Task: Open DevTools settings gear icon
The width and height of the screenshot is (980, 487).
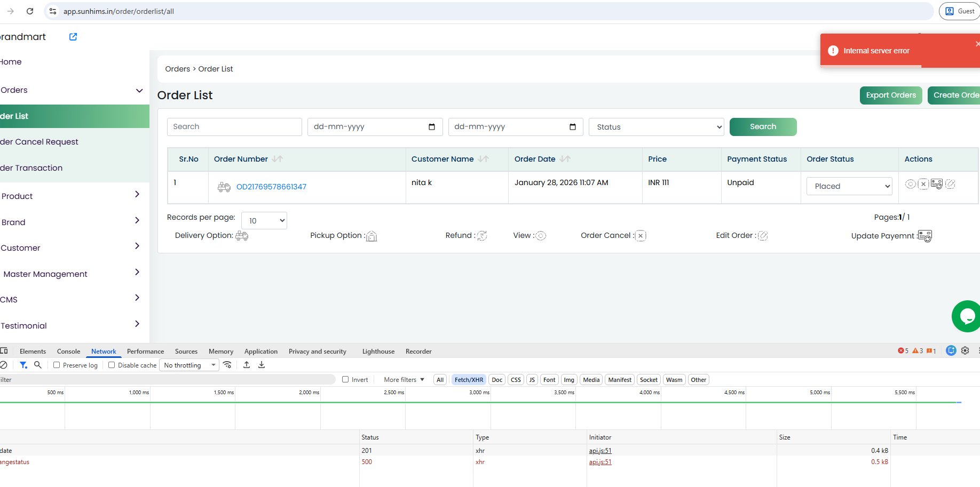Action: (965, 350)
